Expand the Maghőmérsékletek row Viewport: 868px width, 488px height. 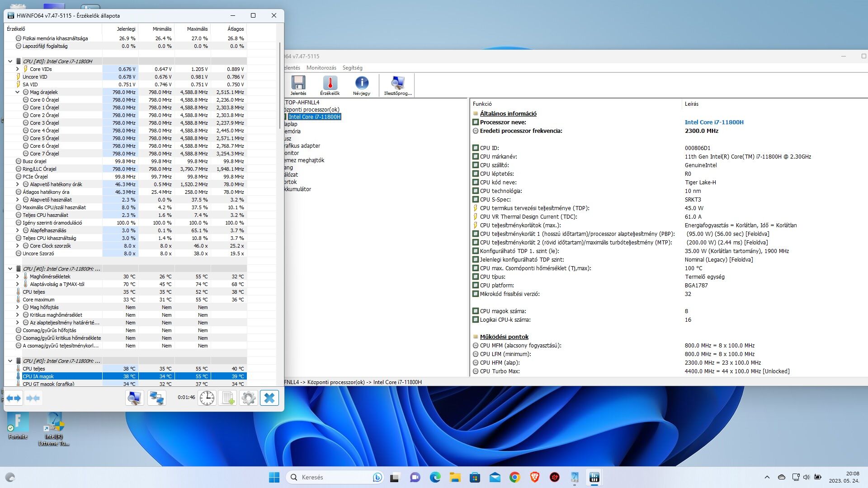(18, 277)
